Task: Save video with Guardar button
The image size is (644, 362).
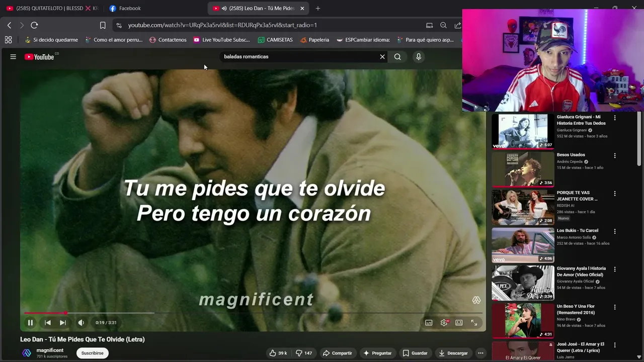Action: [415, 353]
